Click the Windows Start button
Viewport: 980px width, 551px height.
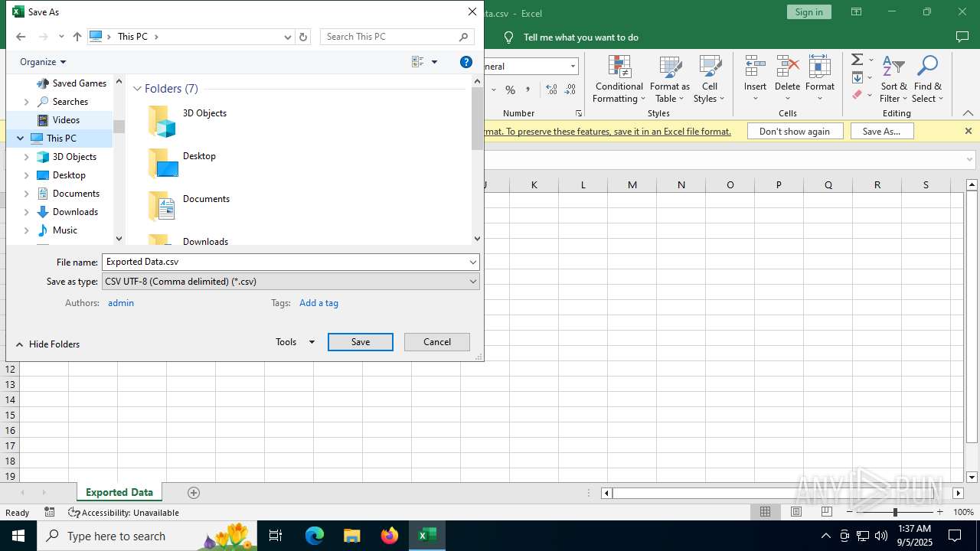18,536
